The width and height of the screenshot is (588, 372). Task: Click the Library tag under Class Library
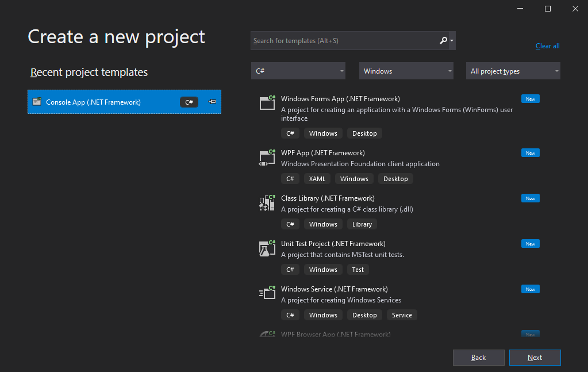(362, 224)
